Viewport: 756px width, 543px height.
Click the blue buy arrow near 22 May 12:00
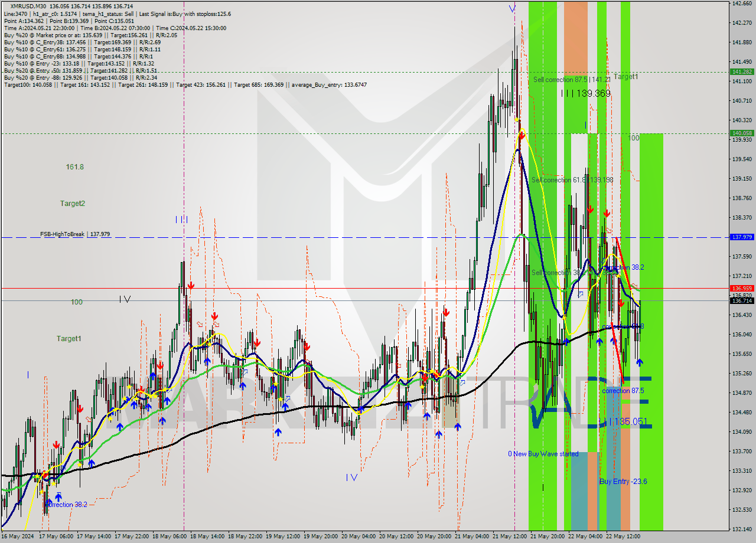640,363
